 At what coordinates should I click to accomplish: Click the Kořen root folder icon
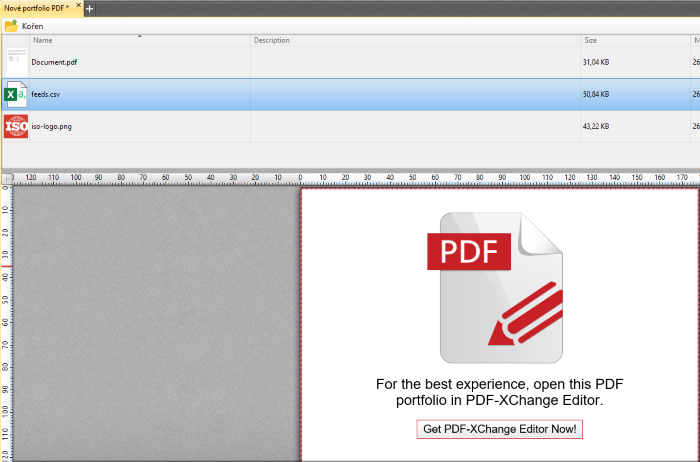11,26
